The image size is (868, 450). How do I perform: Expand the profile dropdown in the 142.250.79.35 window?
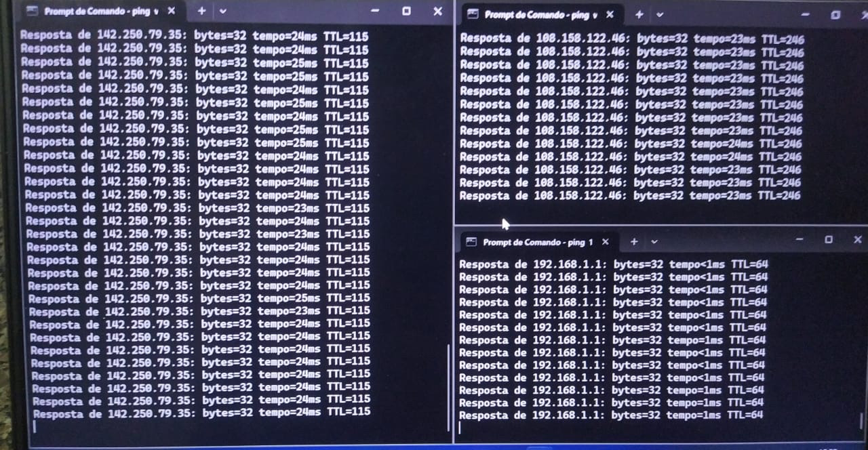point(223,12)
